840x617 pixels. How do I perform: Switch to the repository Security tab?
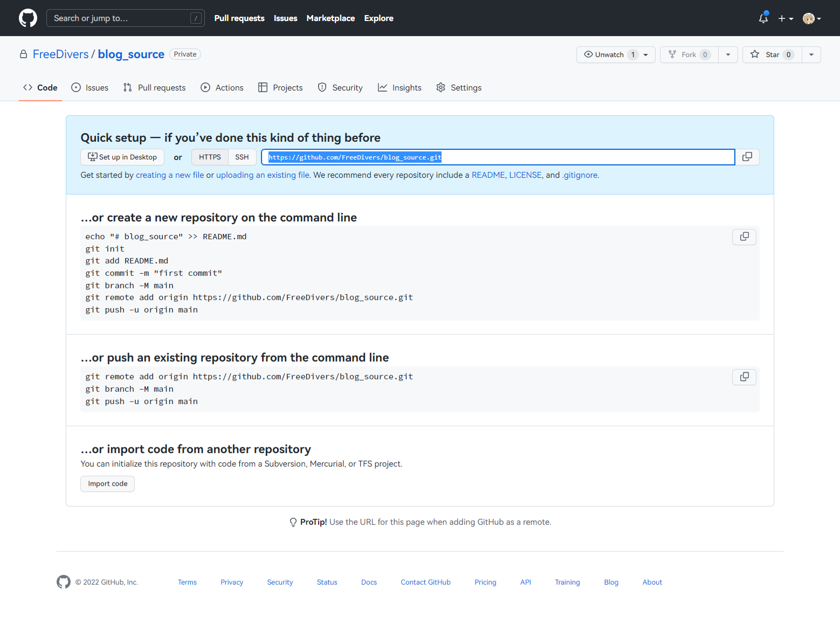340,87
